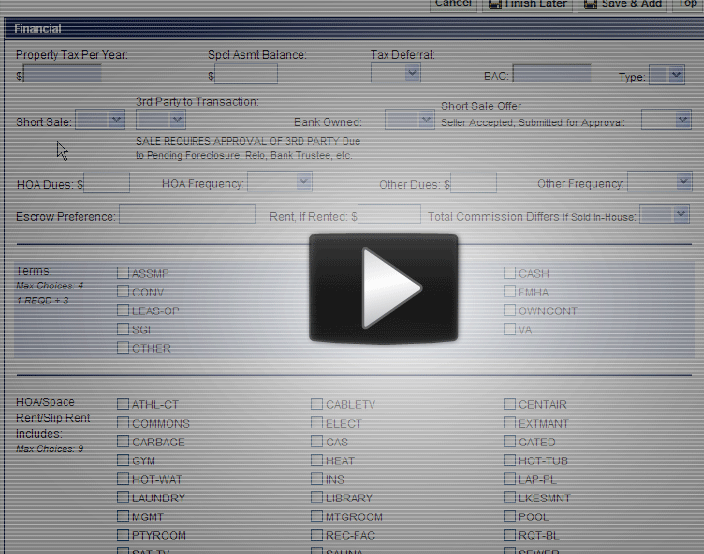
Task: Check the MGMT checkbox
Action: coord(123,516)
